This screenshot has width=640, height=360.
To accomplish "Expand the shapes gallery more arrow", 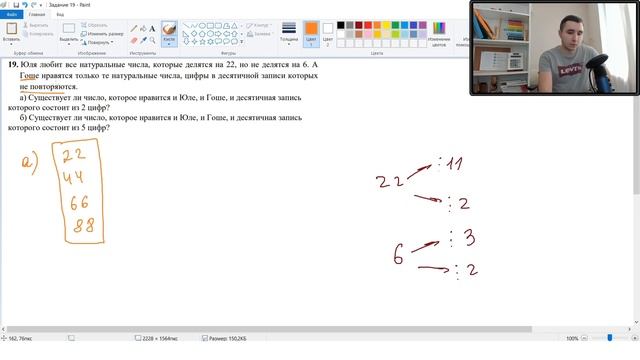I will pyautogui.click(x=242, y=42).
